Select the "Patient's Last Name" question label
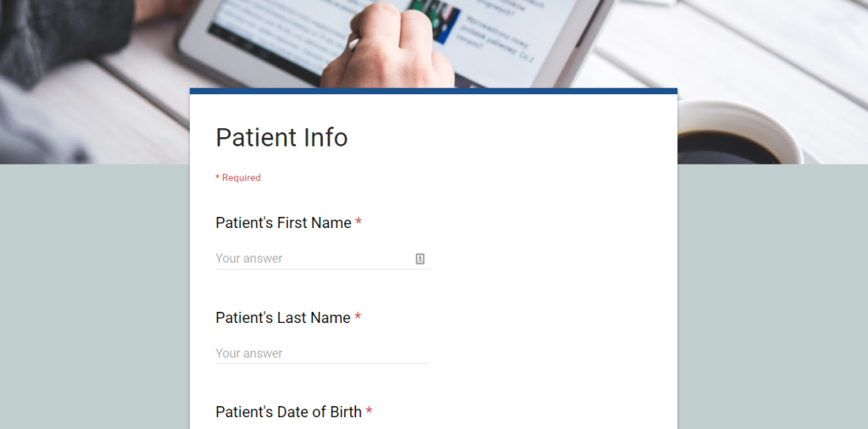The height and width of the screenshot is (429, 868). coord(282,318)
